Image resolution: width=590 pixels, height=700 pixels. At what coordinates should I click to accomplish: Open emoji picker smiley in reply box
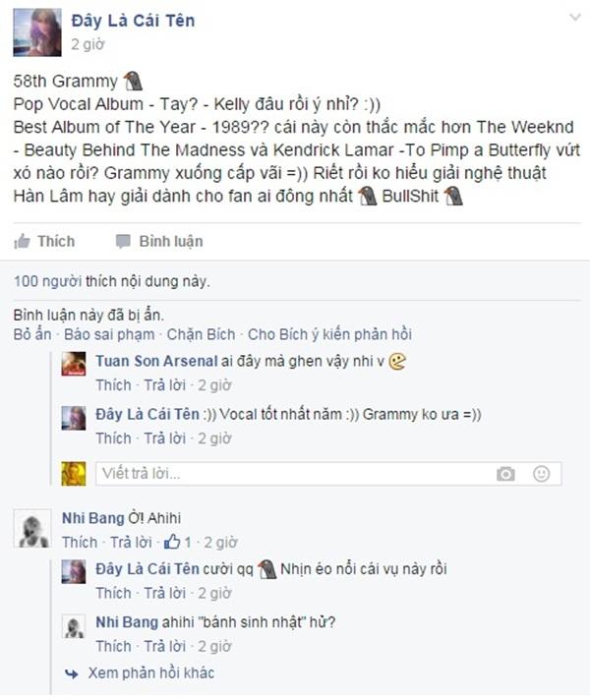[541, 474]
